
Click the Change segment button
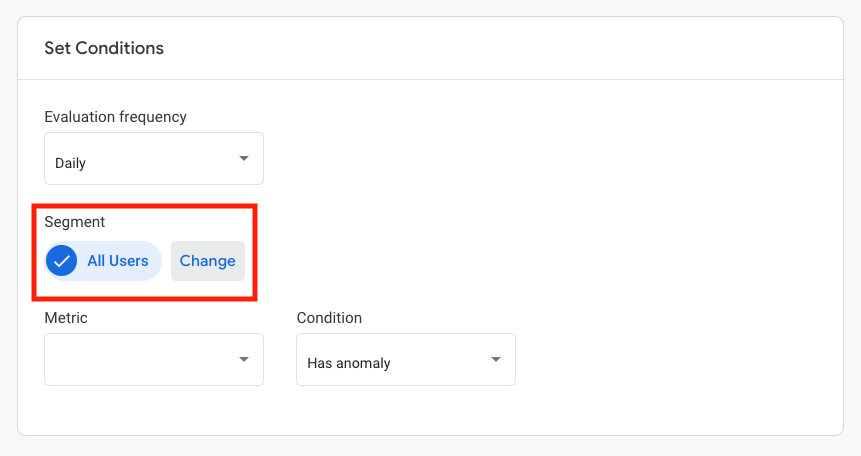pos(208,261)
